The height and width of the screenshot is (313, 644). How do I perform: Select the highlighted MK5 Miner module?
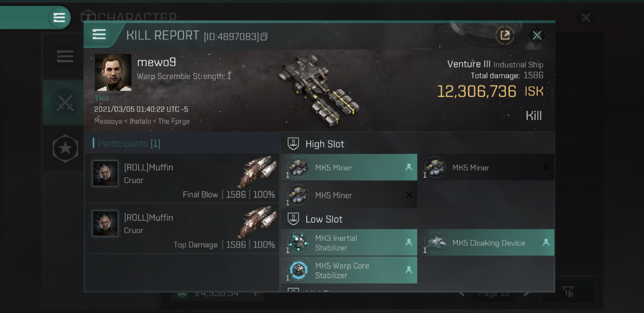tap(349, 167)
